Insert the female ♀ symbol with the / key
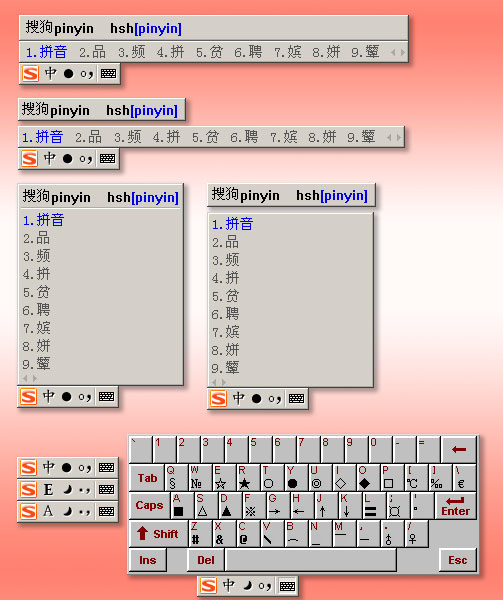The image size is (503, 600). (x=416, y=533)
